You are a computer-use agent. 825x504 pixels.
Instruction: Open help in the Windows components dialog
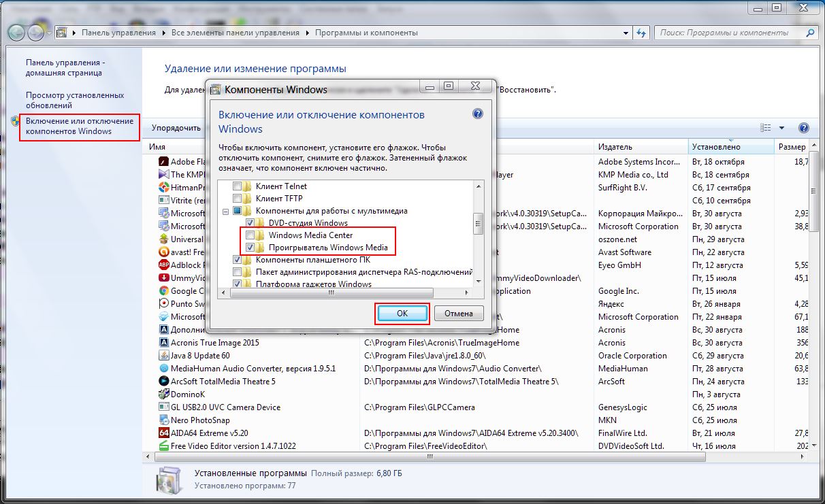click(x=478, y=114)
